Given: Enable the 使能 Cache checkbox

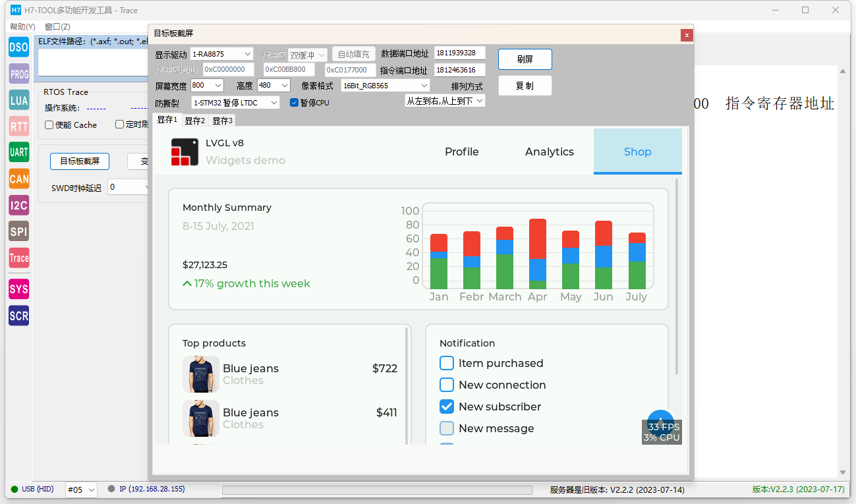Looking at the screenshot, I should coord(49,125).
